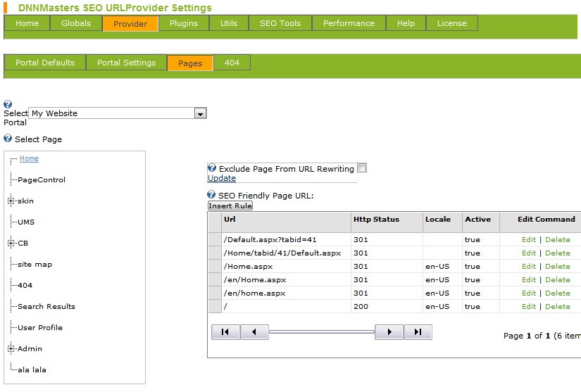The image size is (581, 392).
Task: Switch to Portal Settings sub-tab
Action: click(126, 63)
